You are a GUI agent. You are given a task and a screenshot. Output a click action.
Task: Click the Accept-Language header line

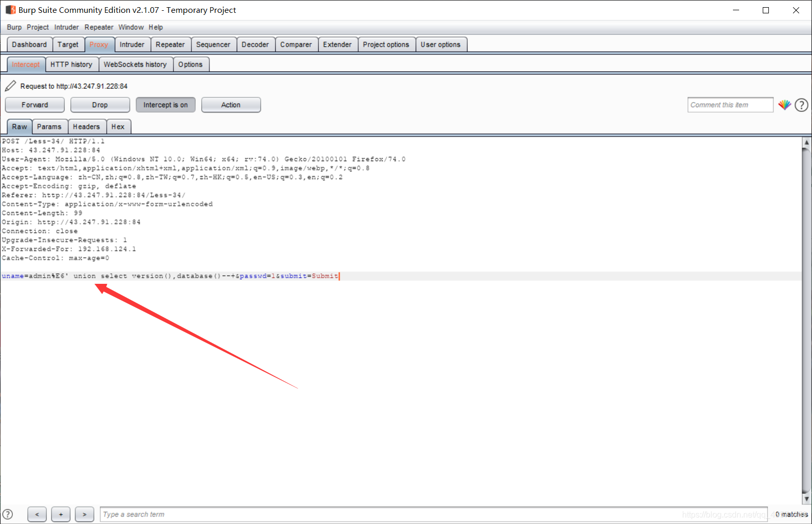tap(172, 177)
